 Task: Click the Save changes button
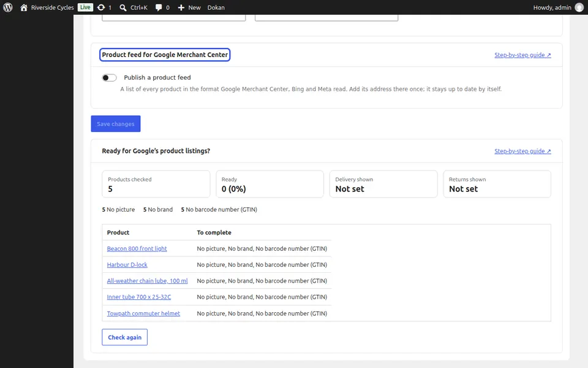pyautogui.click(x=116, y=123)
